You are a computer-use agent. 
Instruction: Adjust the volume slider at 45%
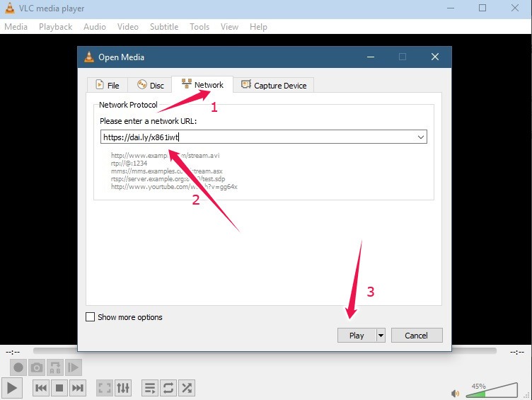point(492,391)
